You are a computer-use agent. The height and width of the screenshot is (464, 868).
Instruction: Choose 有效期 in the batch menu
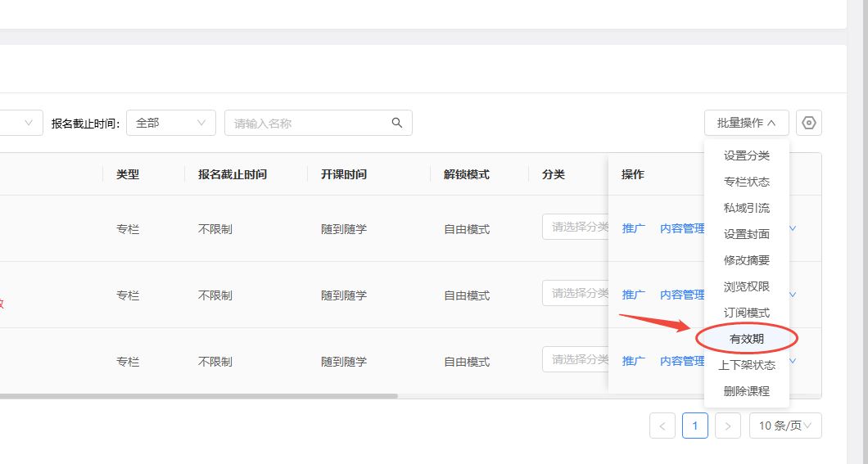coord(746,339)
